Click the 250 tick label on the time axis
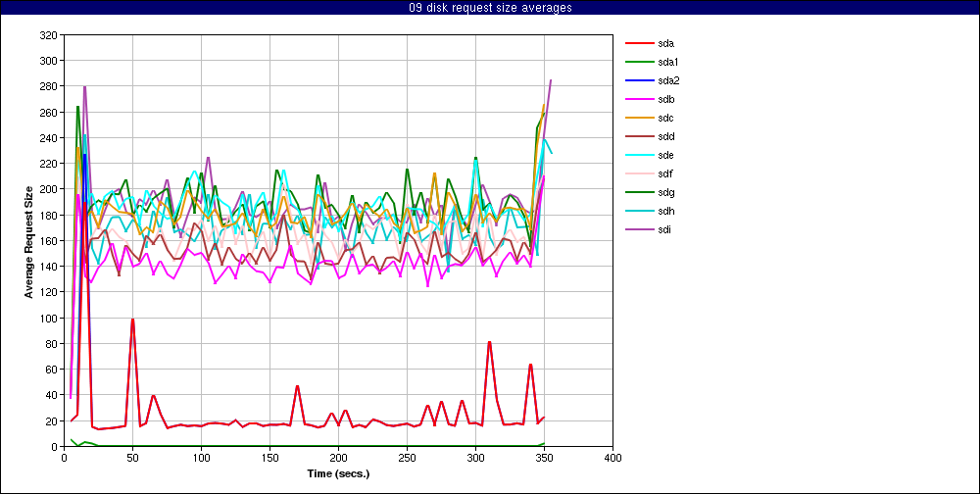 pyautogui.click(x=407, y=458)
